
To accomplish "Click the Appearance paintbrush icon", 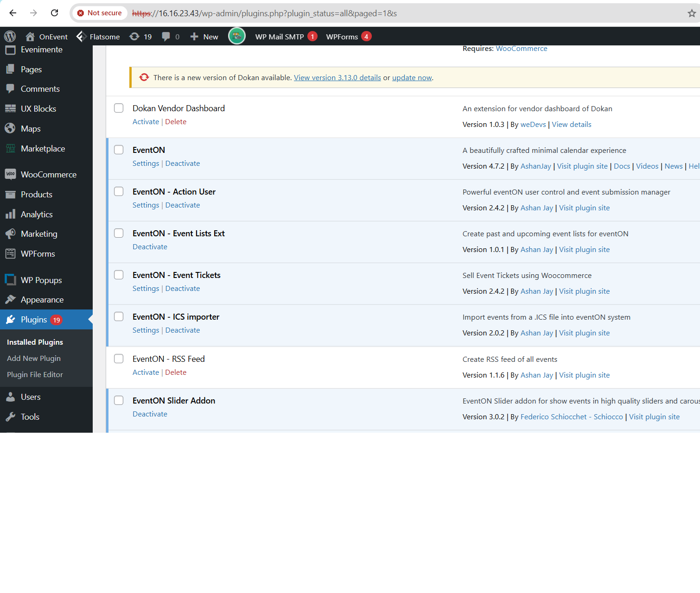I will pyautogui.click(x=10, y=300).
